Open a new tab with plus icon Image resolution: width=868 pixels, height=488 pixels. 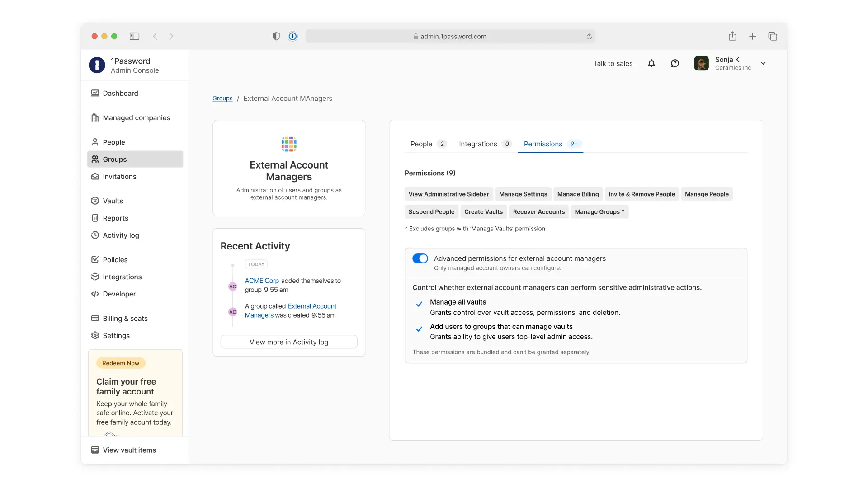pos(752,36)
